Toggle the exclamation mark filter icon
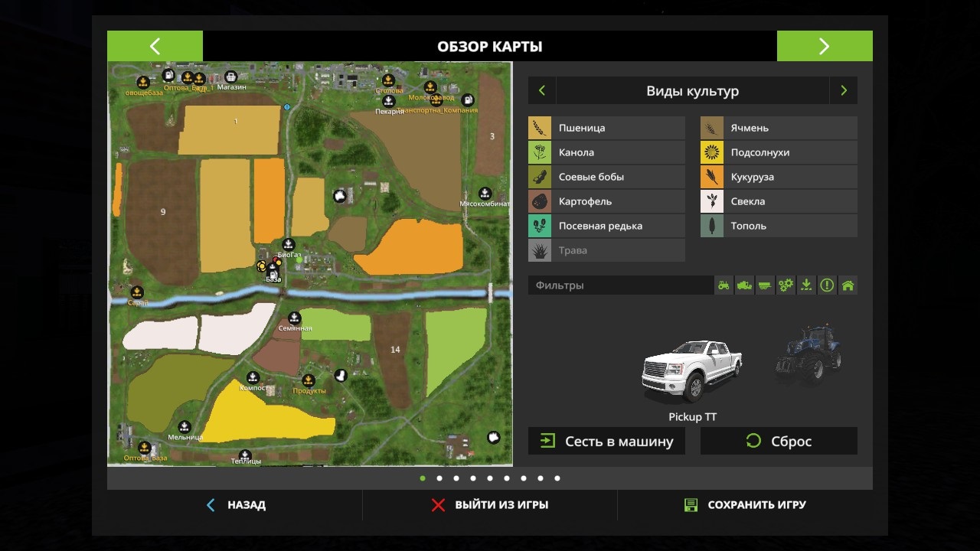The image size is (980, 551). [x=827, y=285]
